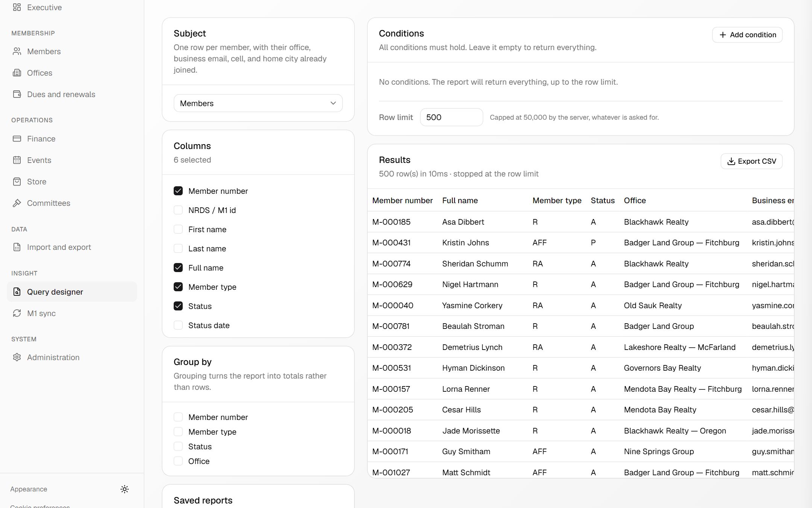Check the NRDS / M1 id column
812x508 pixels.
(x=178, y=210)
